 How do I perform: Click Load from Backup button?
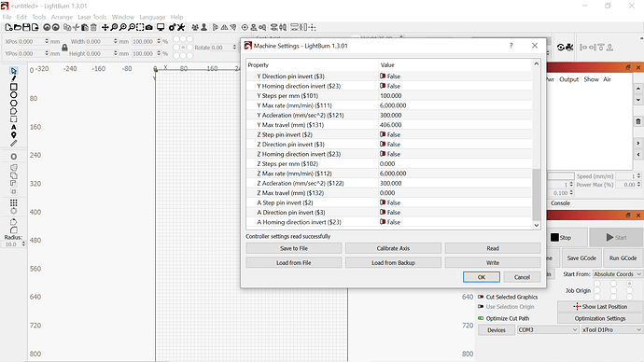[x=393, y=263]
